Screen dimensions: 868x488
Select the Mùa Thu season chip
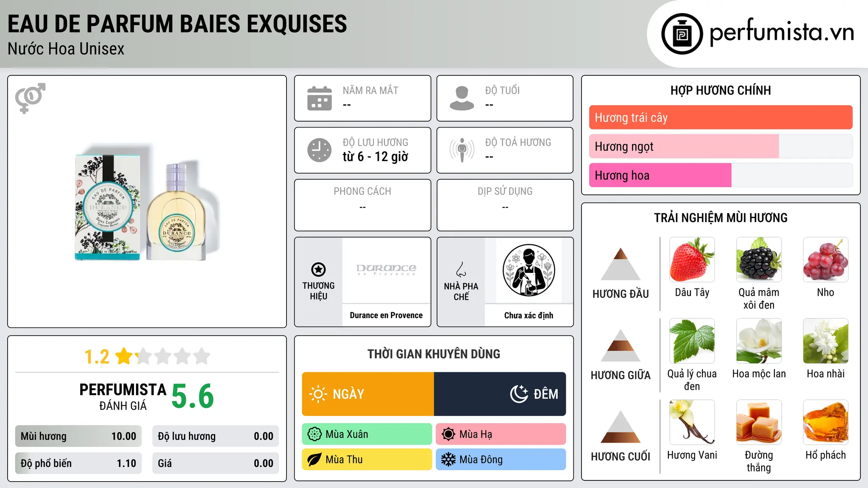click(x=367, y=460)
